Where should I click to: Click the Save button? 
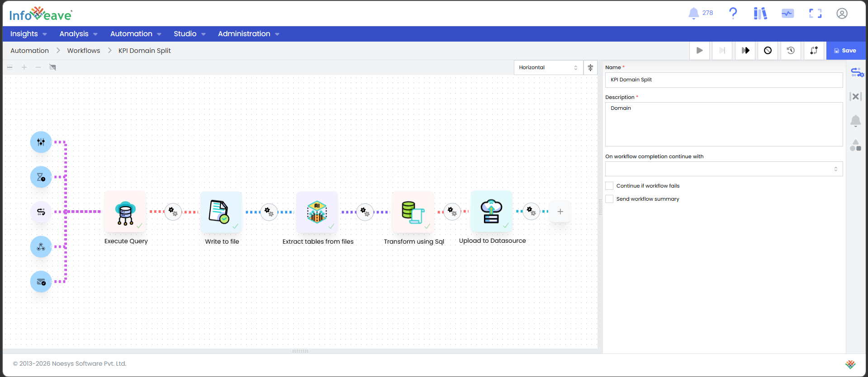845,51
